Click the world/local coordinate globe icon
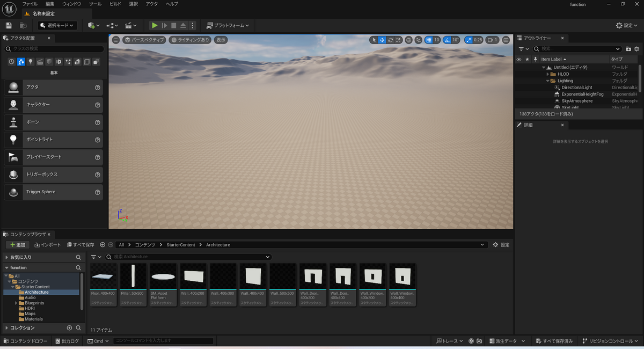Image resolution: width=644 pixels, height=349 pixels. 408,40
